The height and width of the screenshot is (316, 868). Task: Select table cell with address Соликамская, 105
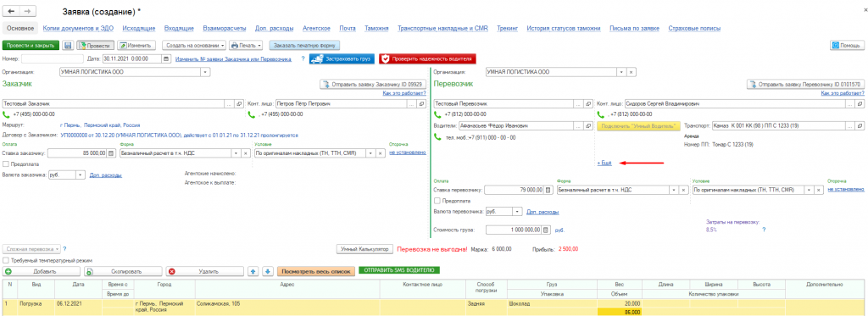coord(287,308)
